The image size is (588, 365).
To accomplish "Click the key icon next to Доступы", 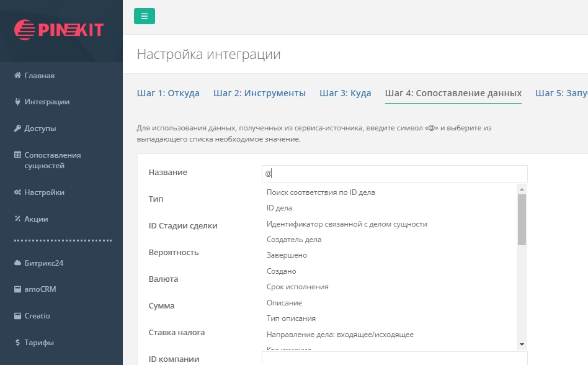I will (19, 128).
